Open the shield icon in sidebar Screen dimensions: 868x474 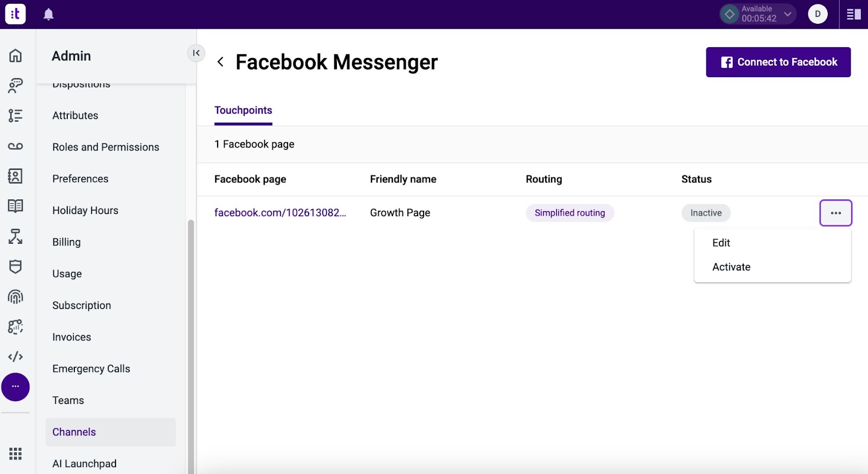coord(15,267)
